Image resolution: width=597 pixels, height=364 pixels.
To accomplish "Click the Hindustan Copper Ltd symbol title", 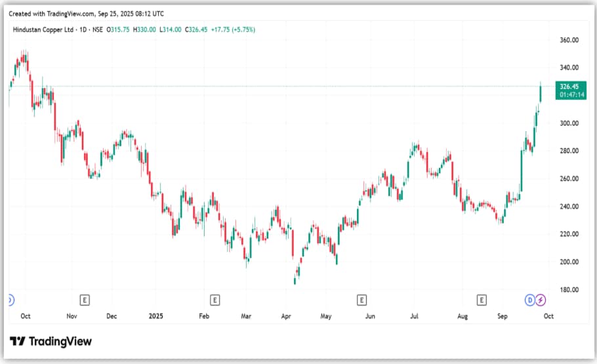I will 43,30.
